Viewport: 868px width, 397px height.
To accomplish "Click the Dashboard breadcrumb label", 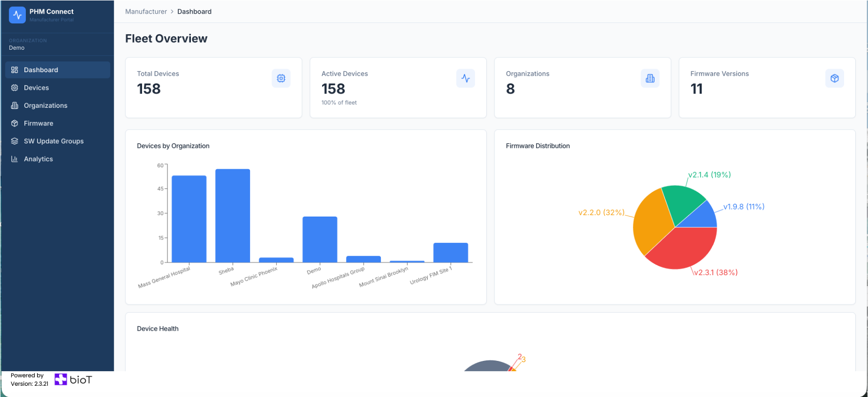I will [x=194, y=12].
